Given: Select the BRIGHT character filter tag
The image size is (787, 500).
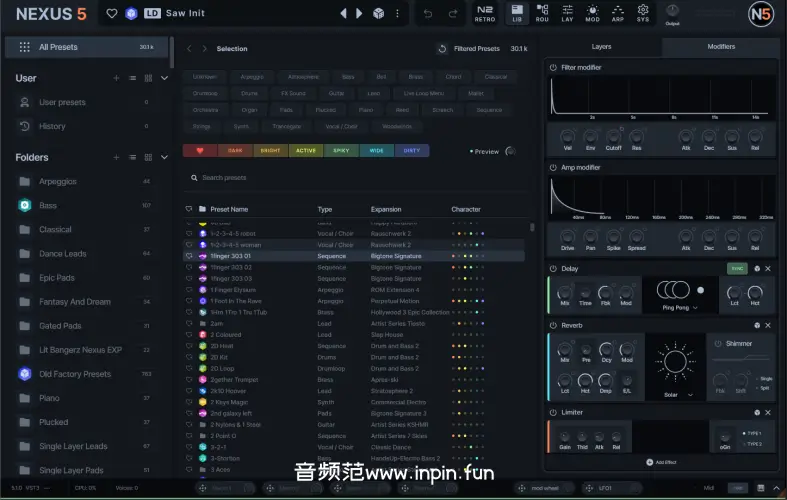Looking at the screenshot, I should (270, 151).
